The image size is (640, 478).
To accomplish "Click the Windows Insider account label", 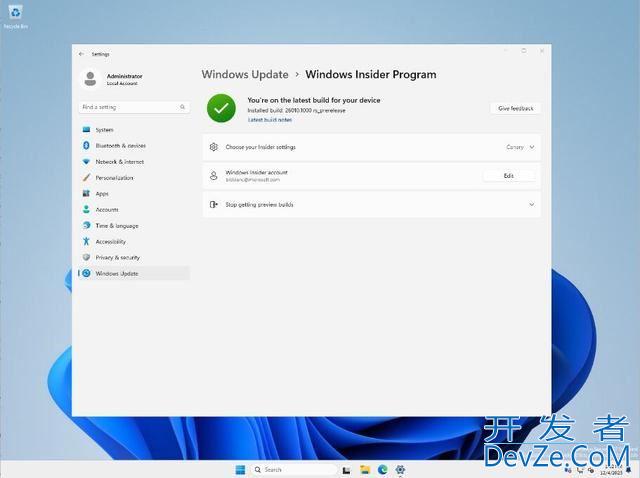I will [256, 172].
